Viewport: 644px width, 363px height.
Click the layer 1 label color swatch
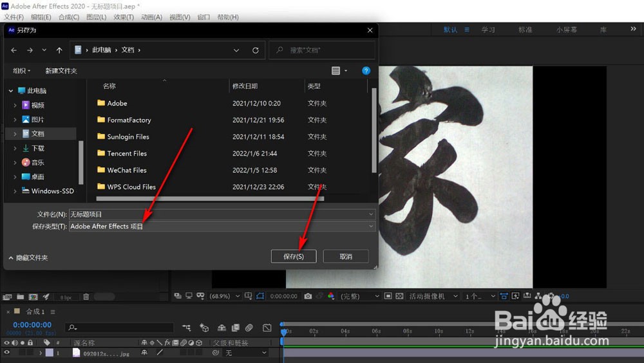pyautogui.click(x=50, y=352)
